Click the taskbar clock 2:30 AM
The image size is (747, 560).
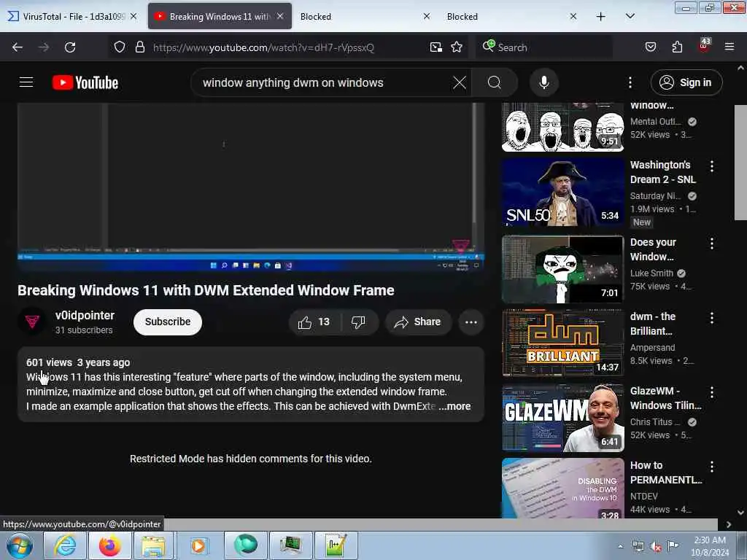[x=710, y=540]
